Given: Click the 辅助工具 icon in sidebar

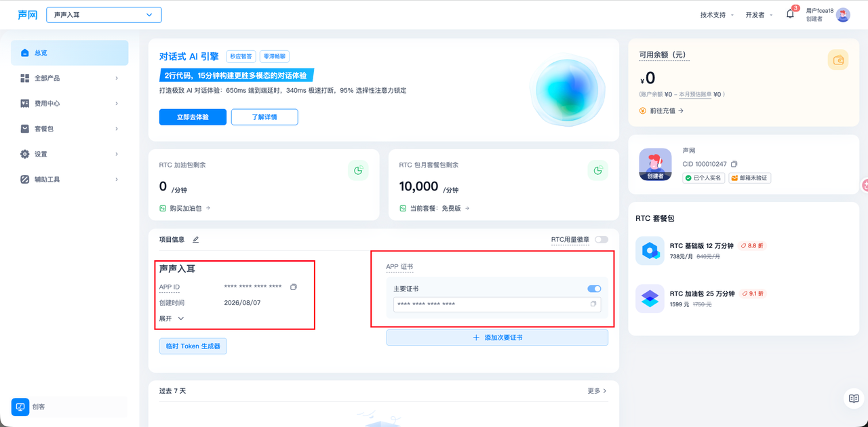Looking at the screenshot, I should pos(25,180).
